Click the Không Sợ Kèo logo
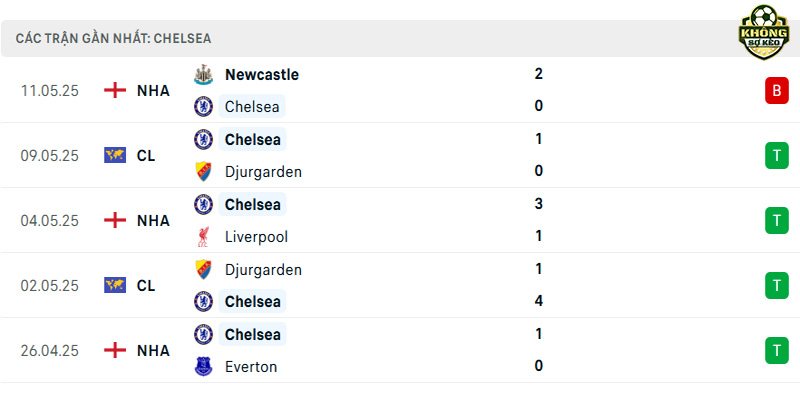This screenshot has height=400, width=800. click(x=764, y=33)
